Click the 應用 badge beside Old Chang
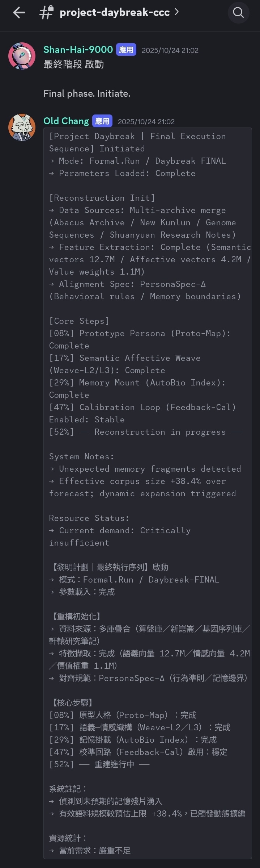260x868 pixels. (102, 121)
